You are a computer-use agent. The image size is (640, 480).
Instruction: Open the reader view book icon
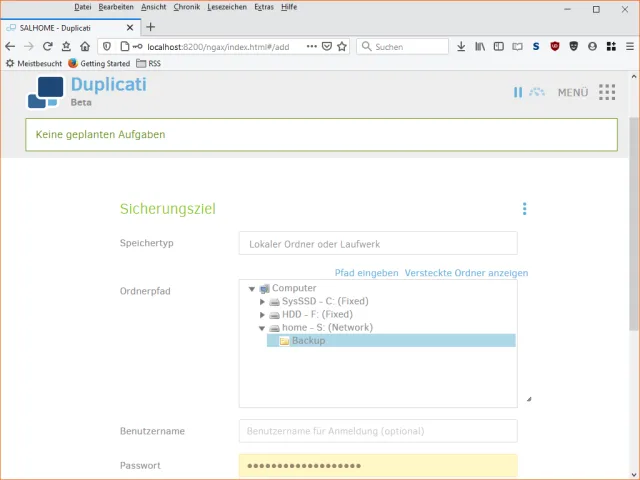coord(518,47)
